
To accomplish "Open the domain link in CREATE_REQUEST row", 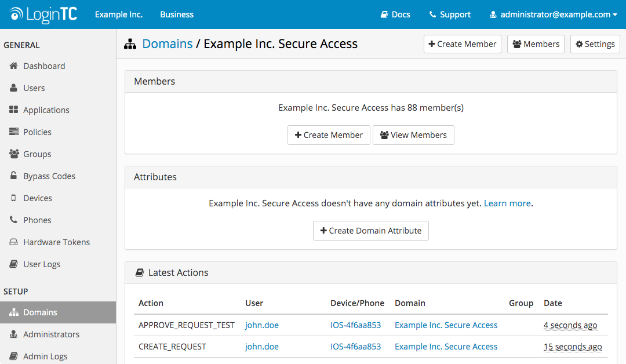I will click(446, 347).
